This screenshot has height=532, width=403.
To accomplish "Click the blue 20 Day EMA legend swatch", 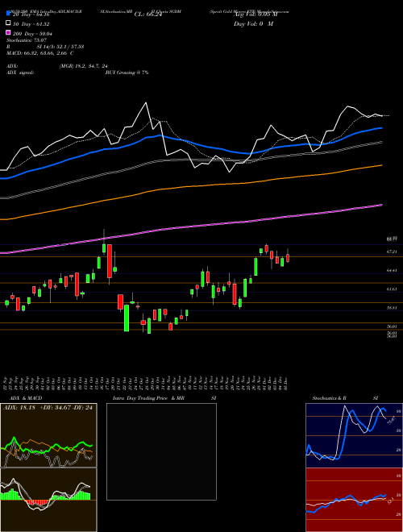I will click(x=8, y=14).
